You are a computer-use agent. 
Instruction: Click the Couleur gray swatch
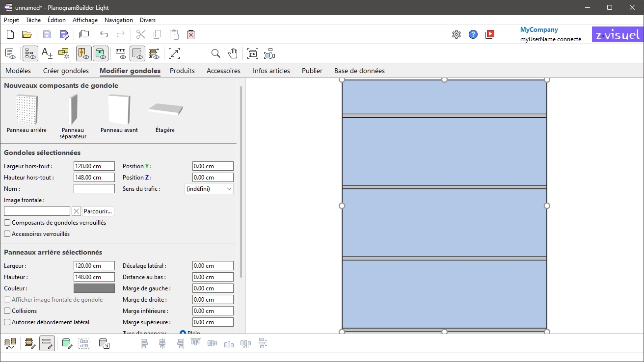click(x=94, y=288)
